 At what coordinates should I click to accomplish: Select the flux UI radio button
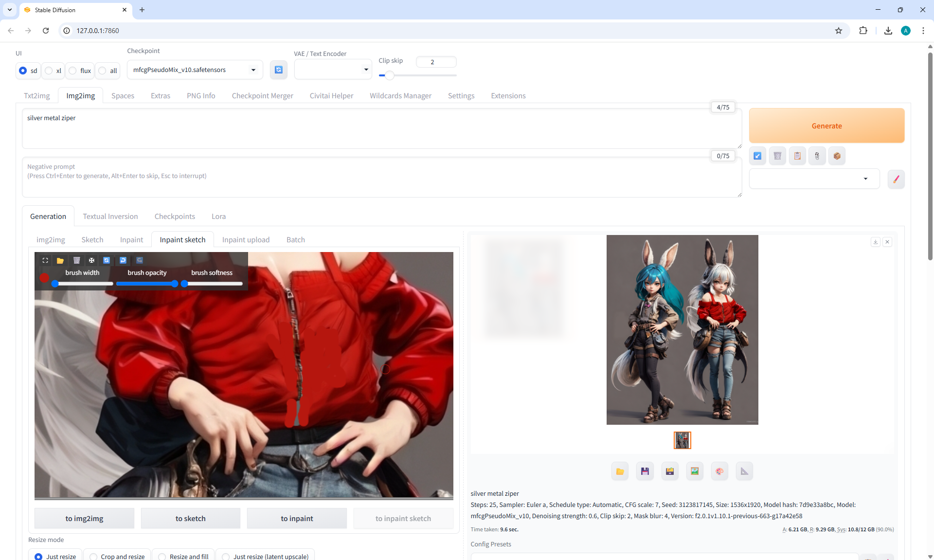(73, 71)
